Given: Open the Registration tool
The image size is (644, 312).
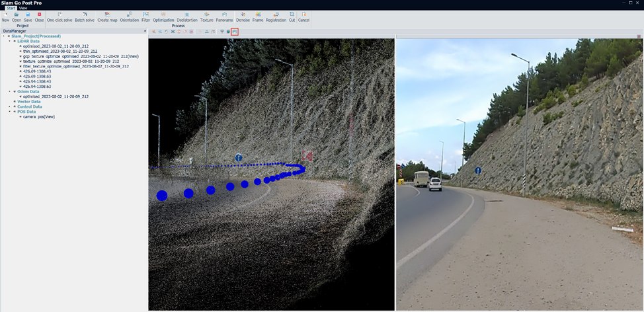Looking at the screenshot, I should (276, 17).
